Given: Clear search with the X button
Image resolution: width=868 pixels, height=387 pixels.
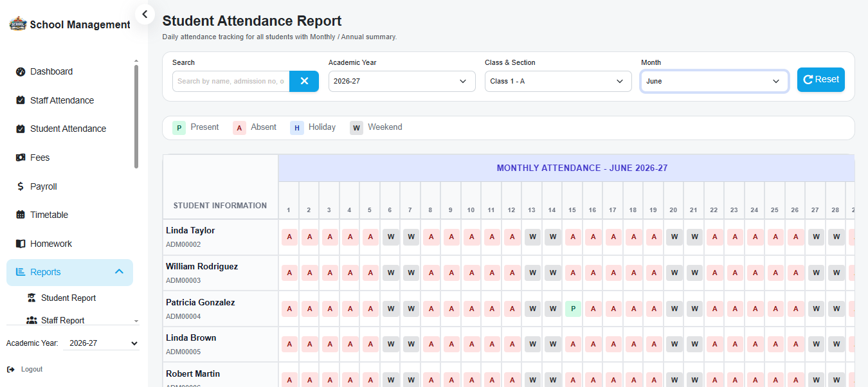Looking at the screenshot, I should coord(304,81).
